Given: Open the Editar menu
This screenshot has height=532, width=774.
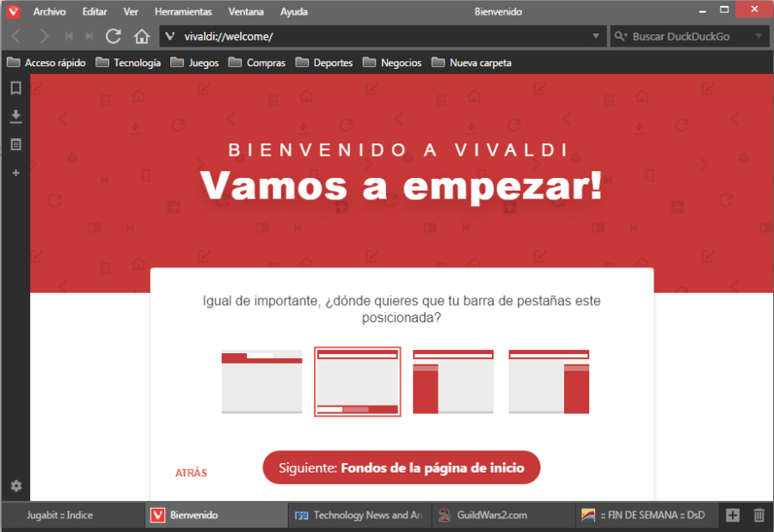Looking at the screenshot, I should (x=95, y=11).
